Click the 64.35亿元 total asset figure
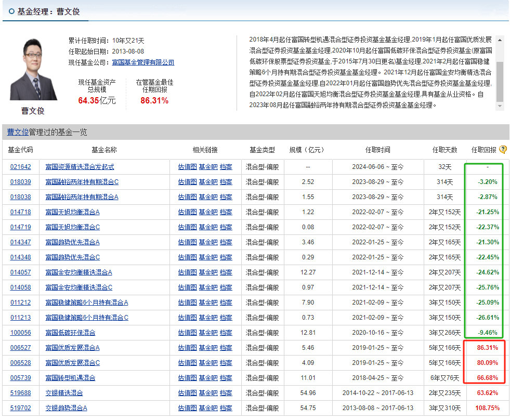 (x=97, y=100)
